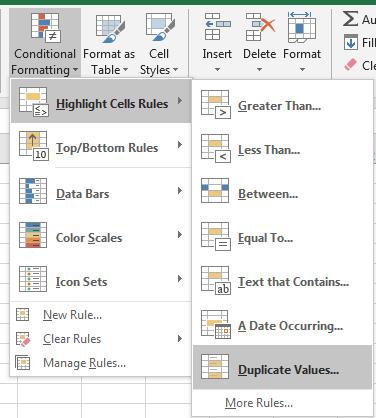This screenshot has width=376, height=418.
Task: Open the Format as Table dropdown arrow
Action: pos(125,70)
